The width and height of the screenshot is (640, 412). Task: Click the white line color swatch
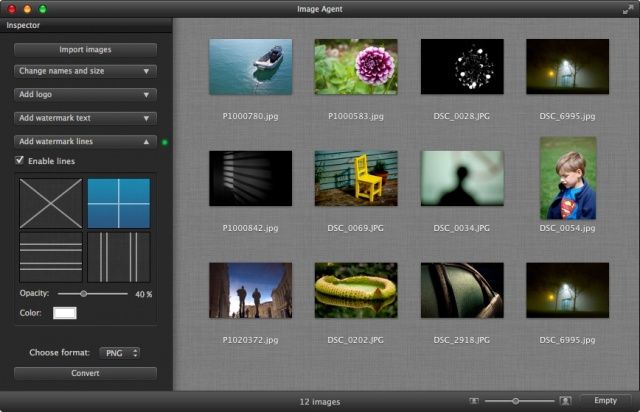65,313
